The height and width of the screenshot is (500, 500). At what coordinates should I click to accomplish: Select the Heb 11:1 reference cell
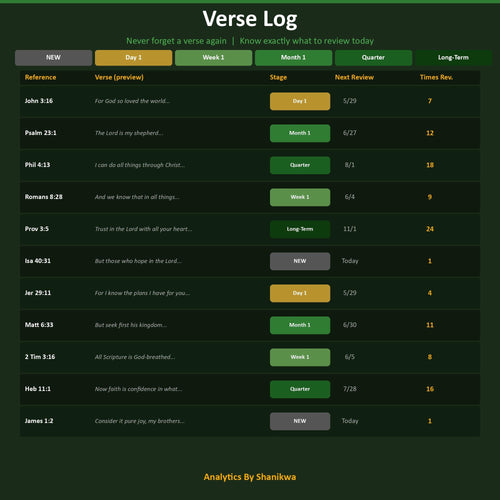pos(38,389)
